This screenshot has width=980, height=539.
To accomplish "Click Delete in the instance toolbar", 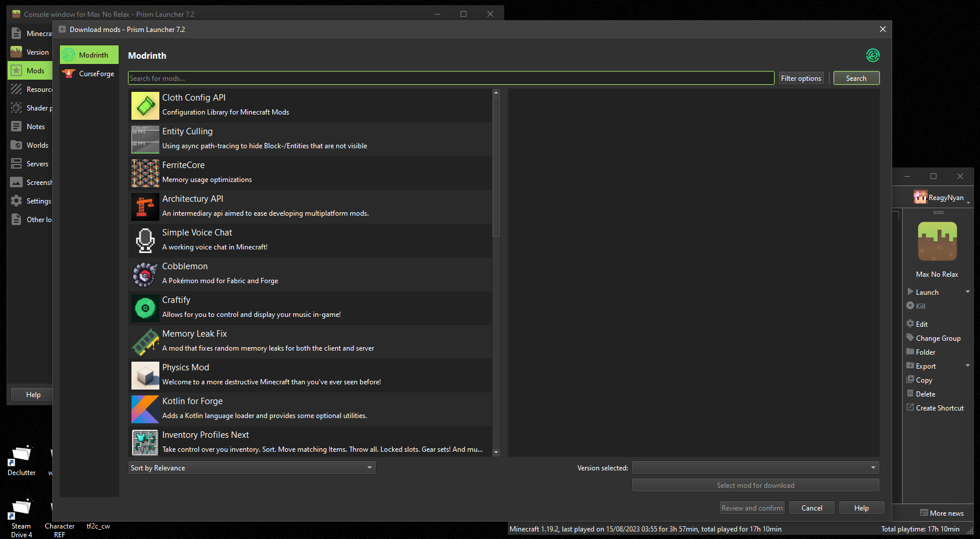I will coord(921,394).
